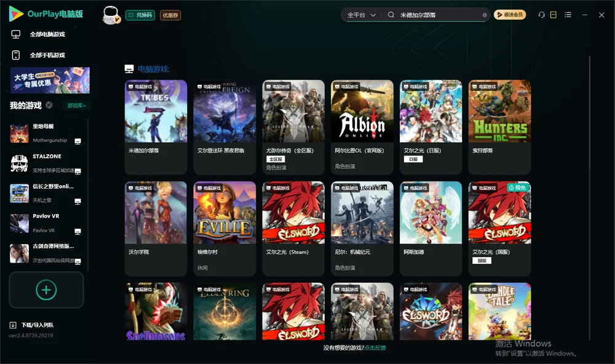This screenshot has height=364, width=615.
Task: Click the PC icon in the Pavlov VR row
Action: [x=77, y=231]
